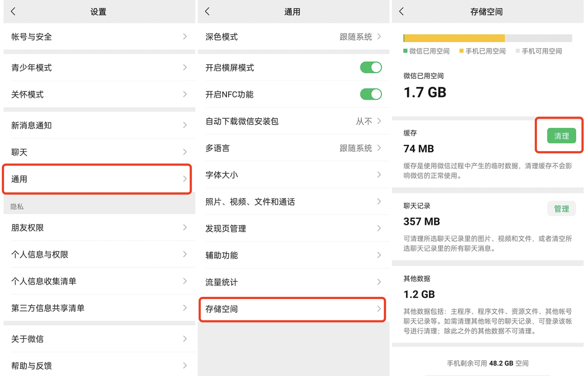Click chevron beside 第三方信息共享清单
Viewport: 588px width, 376px height.
(185, 308)
